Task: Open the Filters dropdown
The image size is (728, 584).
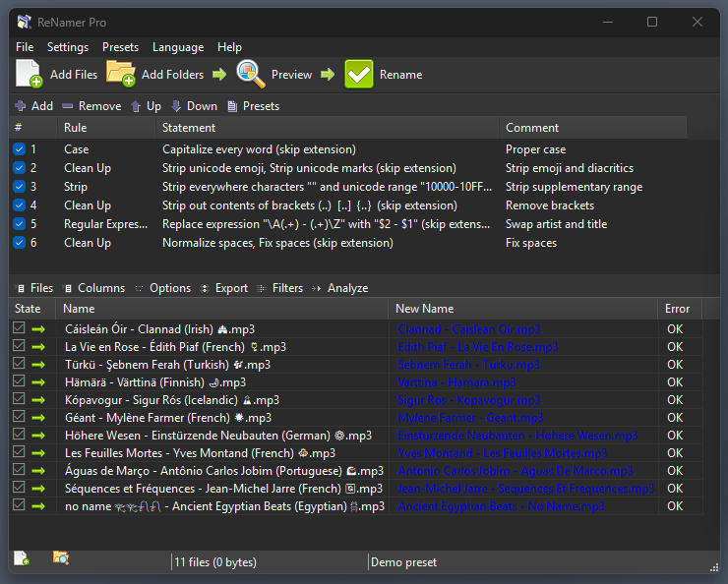Action: click(280, 288)
